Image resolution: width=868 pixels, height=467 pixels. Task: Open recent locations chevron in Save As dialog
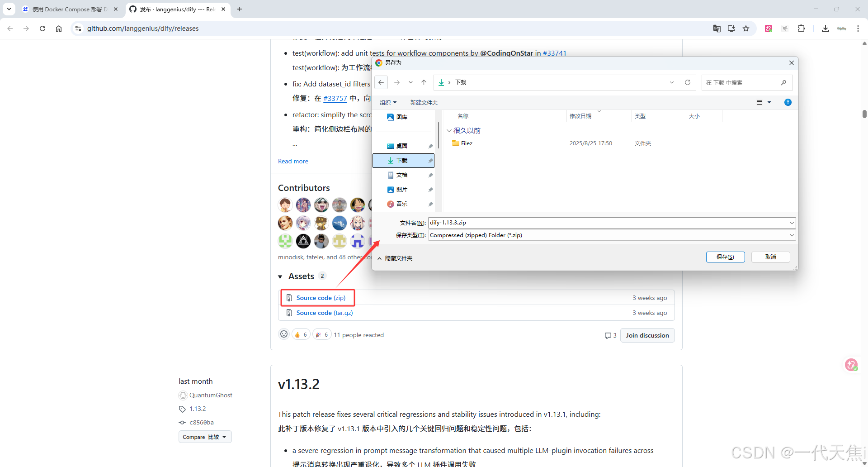pyautogui.click(x=410, y=82)
